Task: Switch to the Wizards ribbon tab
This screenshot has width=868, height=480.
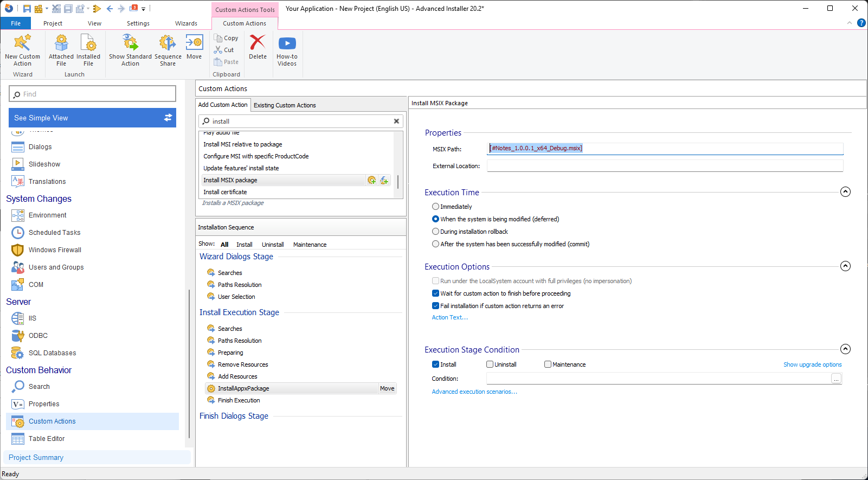Action: pyautogui.click(x=186, y=23)
